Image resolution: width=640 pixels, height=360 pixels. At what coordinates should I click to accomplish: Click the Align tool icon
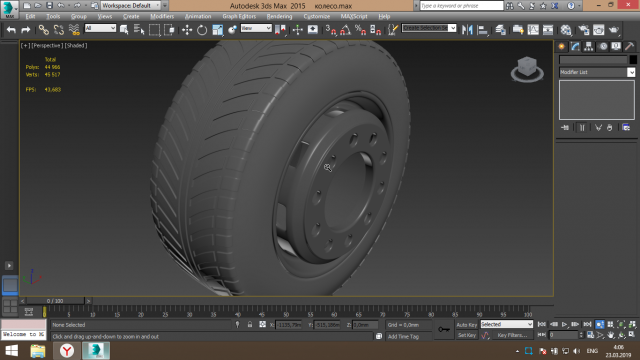pyautogui.click(x=482, y=30)
